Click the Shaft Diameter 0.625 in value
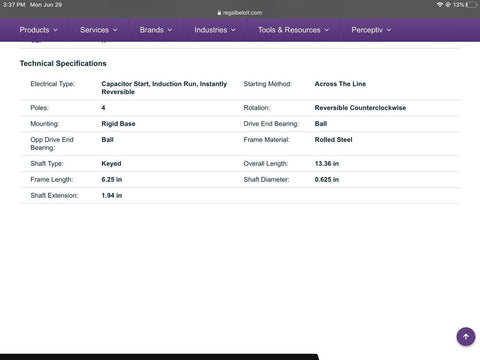The height and width of the screenshot is (360, 480). 327,180
